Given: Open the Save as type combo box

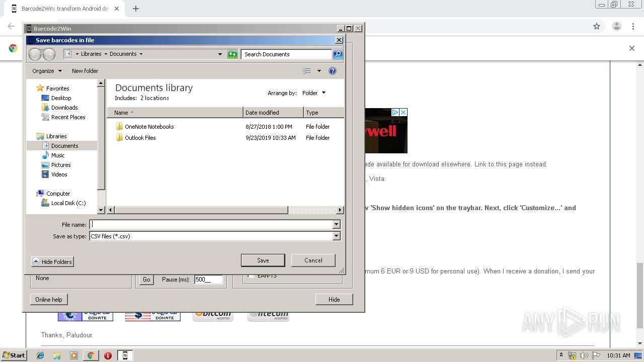Looking at the screenshot, I should pyautogui.click(x=215, y=236).
